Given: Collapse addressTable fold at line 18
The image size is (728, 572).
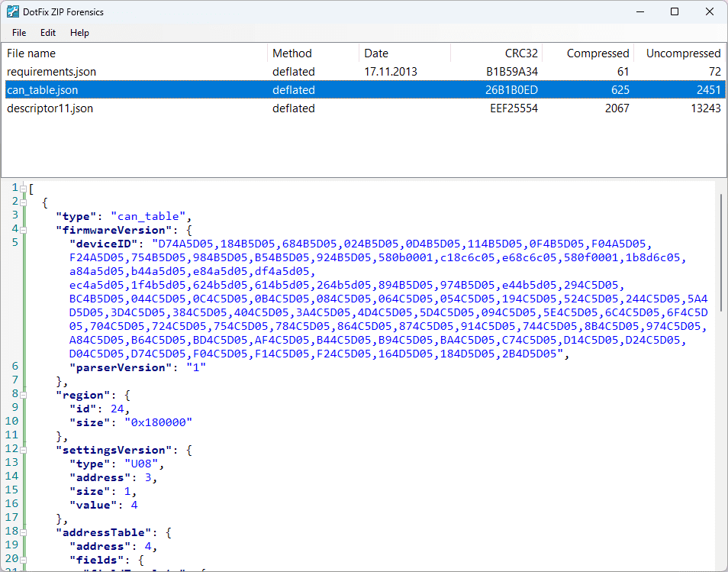Looking at the screenshot, I should click(x=23, y=532).
